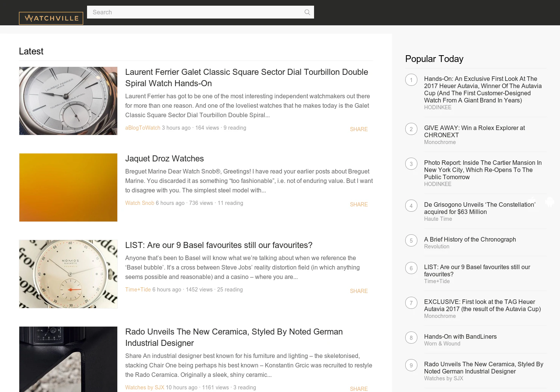Open Photo Report Cartier Mansion popular item
The height and width of the screenshot is (392, 560).
tap(483, 170)
